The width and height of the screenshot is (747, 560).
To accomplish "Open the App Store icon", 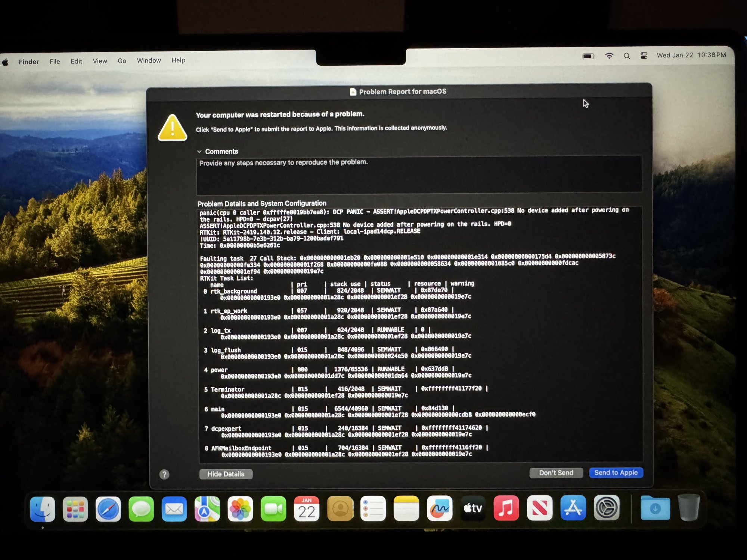I will point(573,508).
